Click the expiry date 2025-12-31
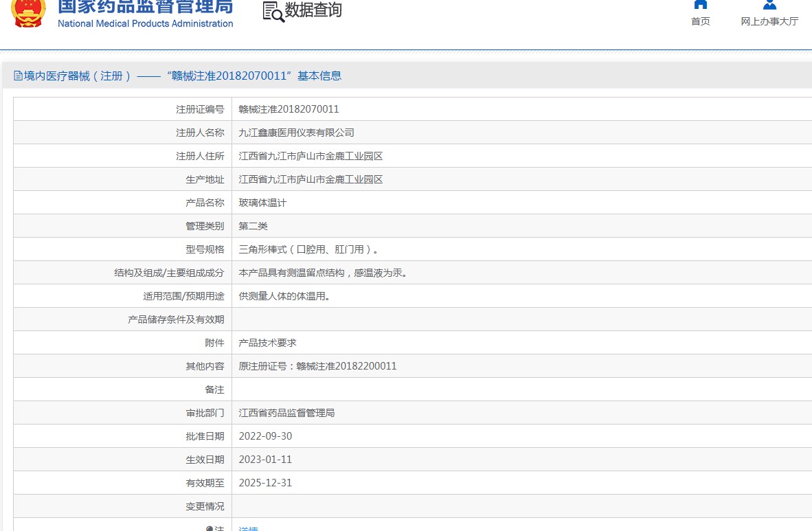The image size is (812, 531). pos(265,483)
